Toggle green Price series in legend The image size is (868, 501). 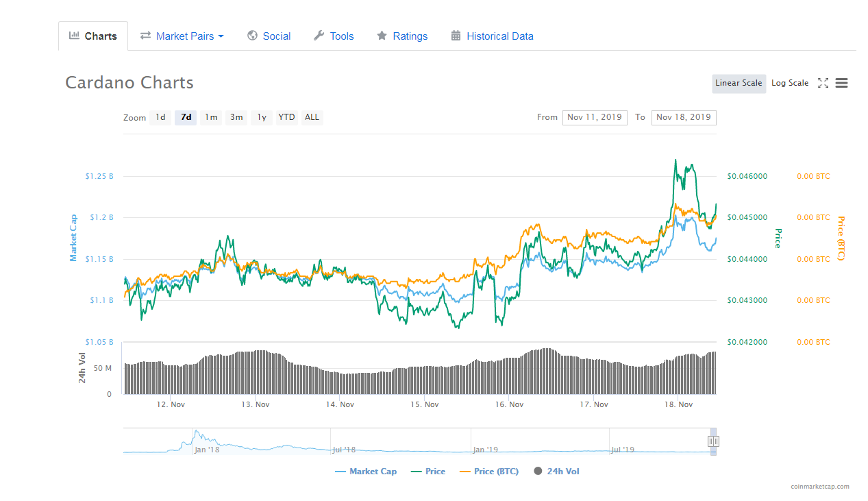(x=428, y=472)
